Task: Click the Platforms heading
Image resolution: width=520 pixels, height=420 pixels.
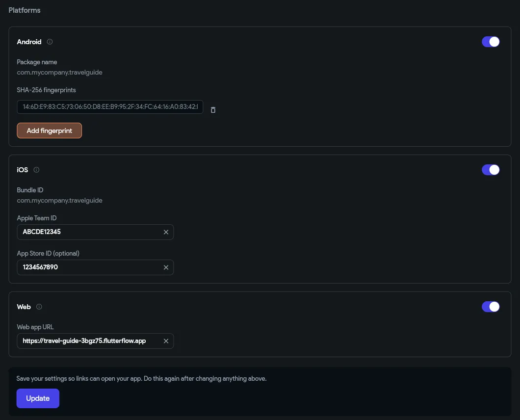Action: click(25, 10)
